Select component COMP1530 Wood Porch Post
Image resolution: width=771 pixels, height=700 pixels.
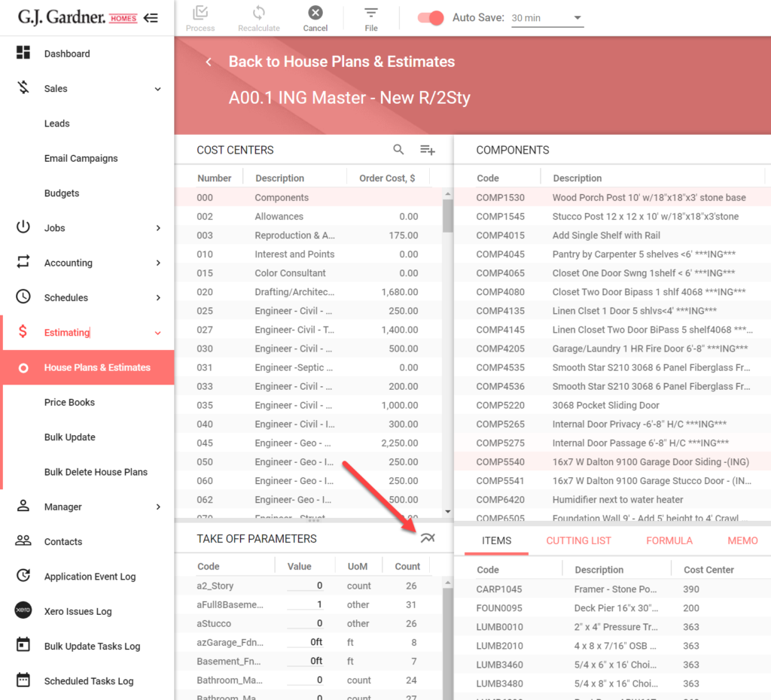(x=612, y=198)
